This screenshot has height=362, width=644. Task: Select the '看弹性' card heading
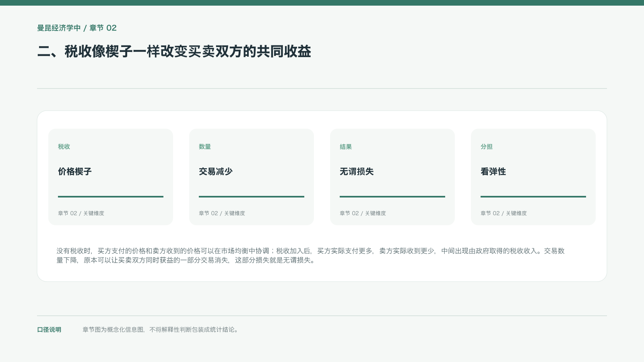point(493,171)
